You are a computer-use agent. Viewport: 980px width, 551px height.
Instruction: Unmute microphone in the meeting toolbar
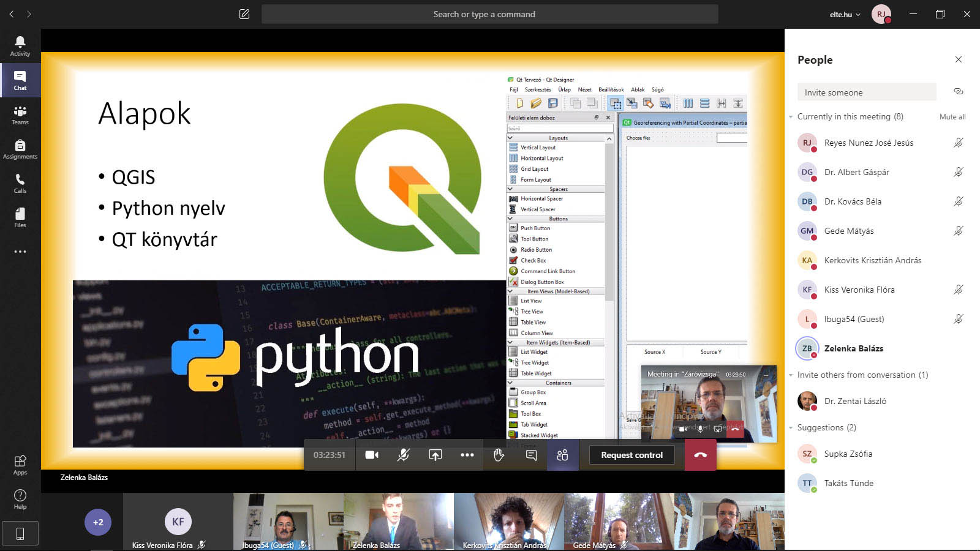pos(403,455)
